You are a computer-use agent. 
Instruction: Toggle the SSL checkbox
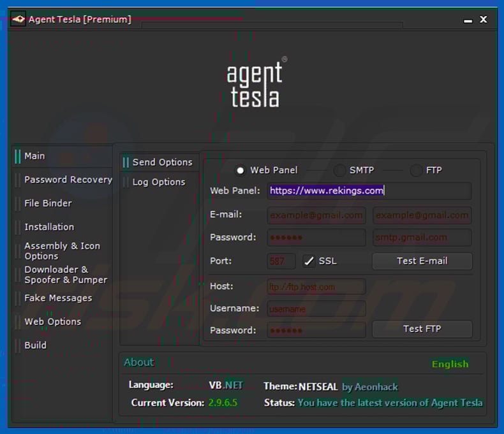pyautogui.click(x=309, y=261)
